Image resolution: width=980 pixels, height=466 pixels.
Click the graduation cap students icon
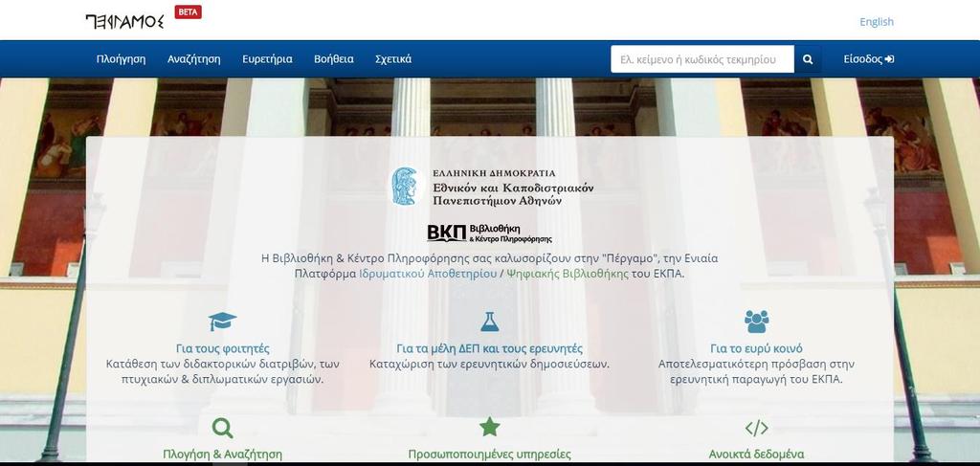[222, 322]
